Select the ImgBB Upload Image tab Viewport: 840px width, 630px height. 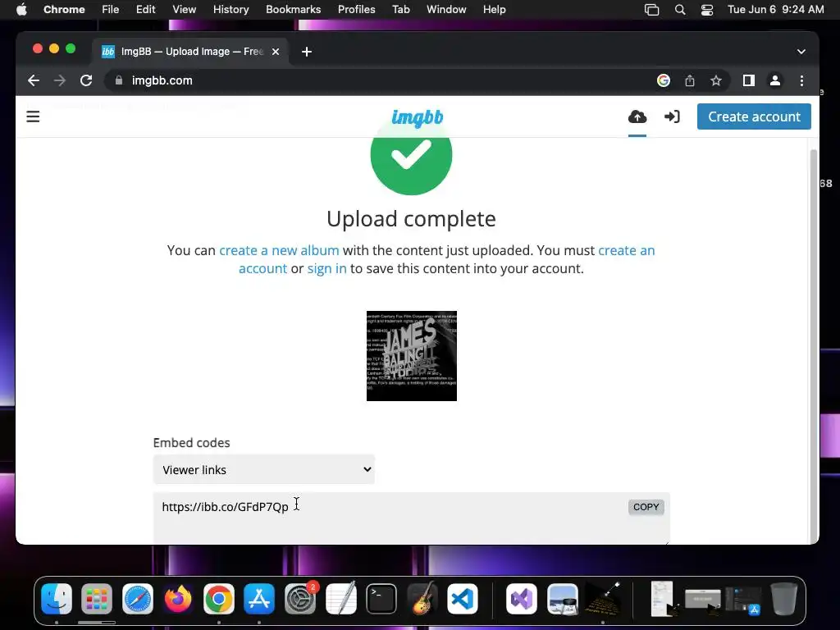click(190, 52)
